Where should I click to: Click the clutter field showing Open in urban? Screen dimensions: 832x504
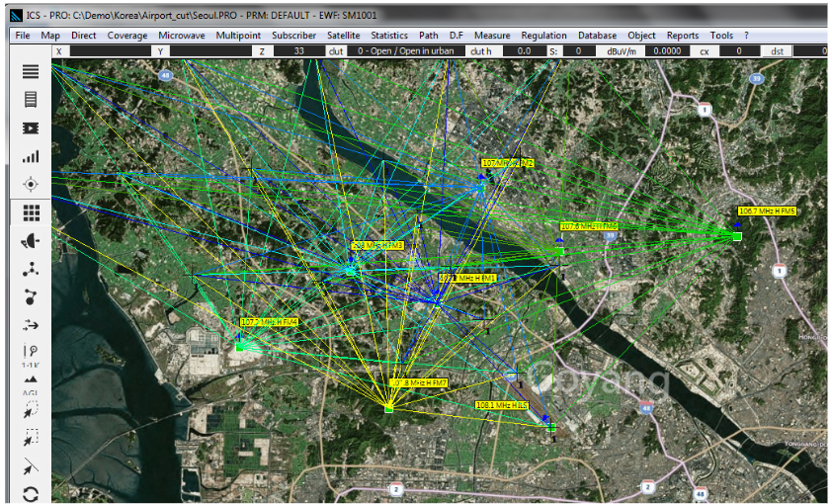click(x=406, y=50)
